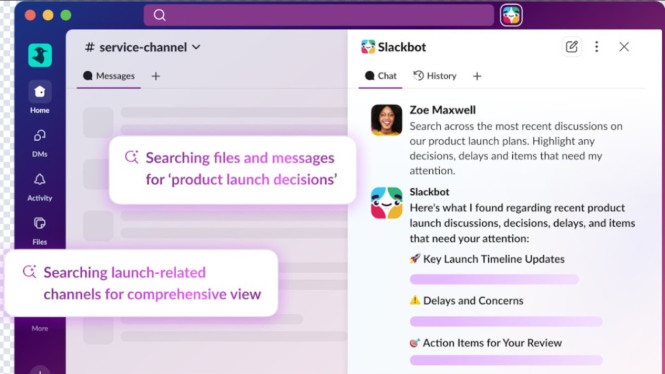Open Files in the sidebar
The width and height of the screenshot is (665, 374).
[40, 231]
